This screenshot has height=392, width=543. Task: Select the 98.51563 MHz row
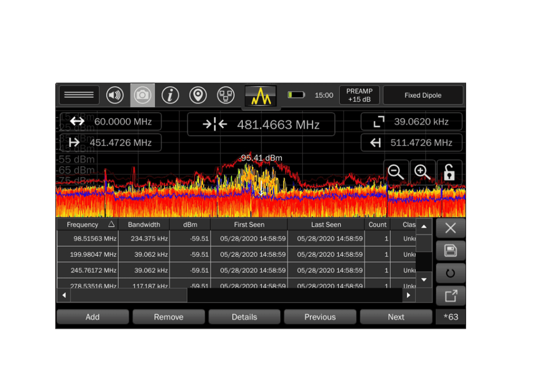pos(237,238)
